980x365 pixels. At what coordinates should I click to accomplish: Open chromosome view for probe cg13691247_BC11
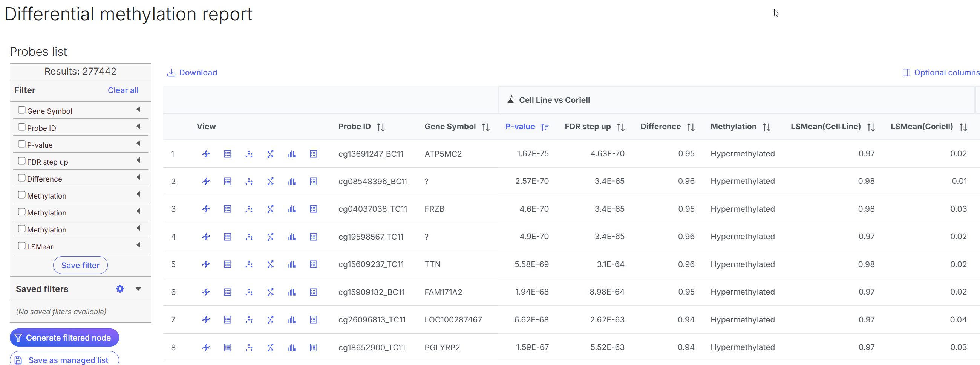(206, 154)
